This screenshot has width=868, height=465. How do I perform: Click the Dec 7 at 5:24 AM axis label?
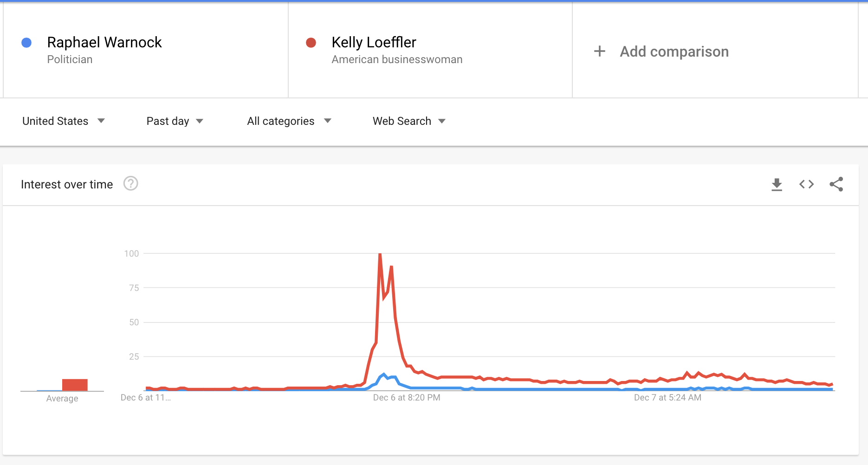click(x=667, y=398)
